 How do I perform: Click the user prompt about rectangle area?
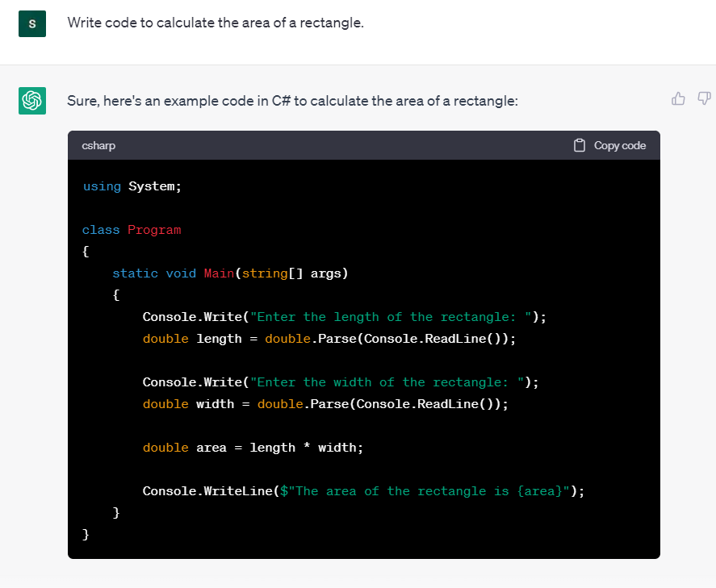point(216,23)
